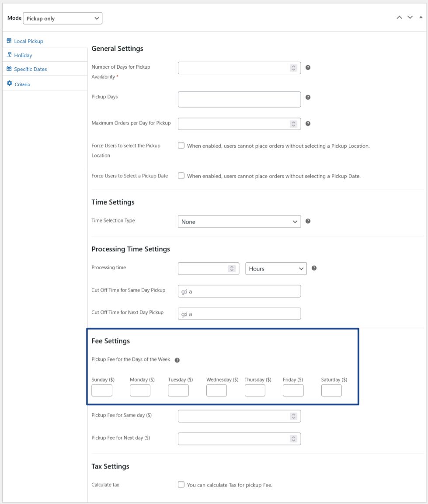Screen dimensions: 428x504
Task: Click help icon for Maximum Orders per Day
Action: (308, 124)
